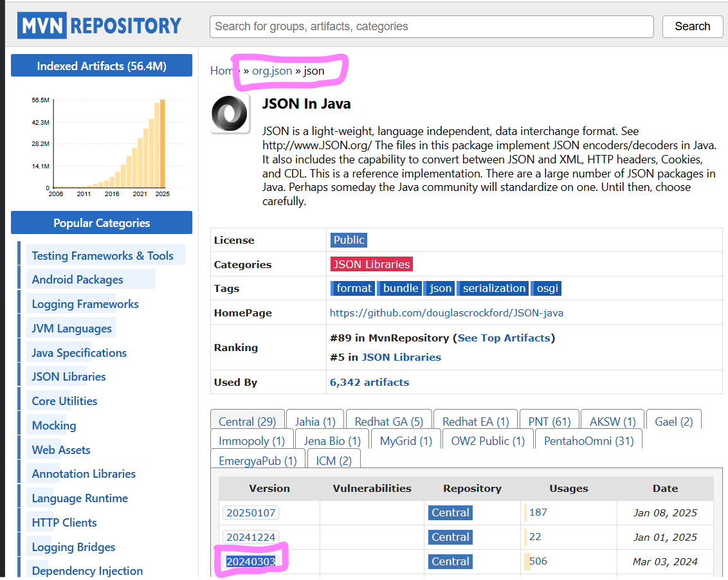Open the org.json breadcrumb link
The width and height of the screenshot is (728, 580).
pyautogui.click(x=272, y=71)
